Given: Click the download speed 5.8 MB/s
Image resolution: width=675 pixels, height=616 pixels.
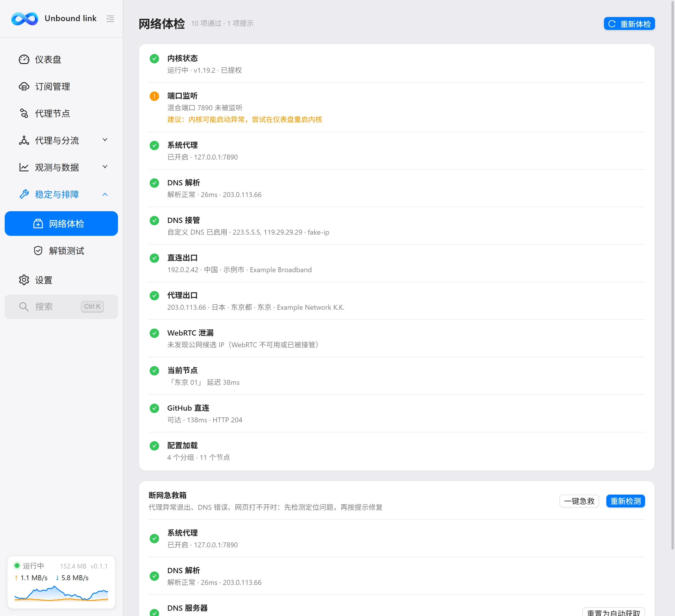Looking at the screenshot, I should [72, 578].
